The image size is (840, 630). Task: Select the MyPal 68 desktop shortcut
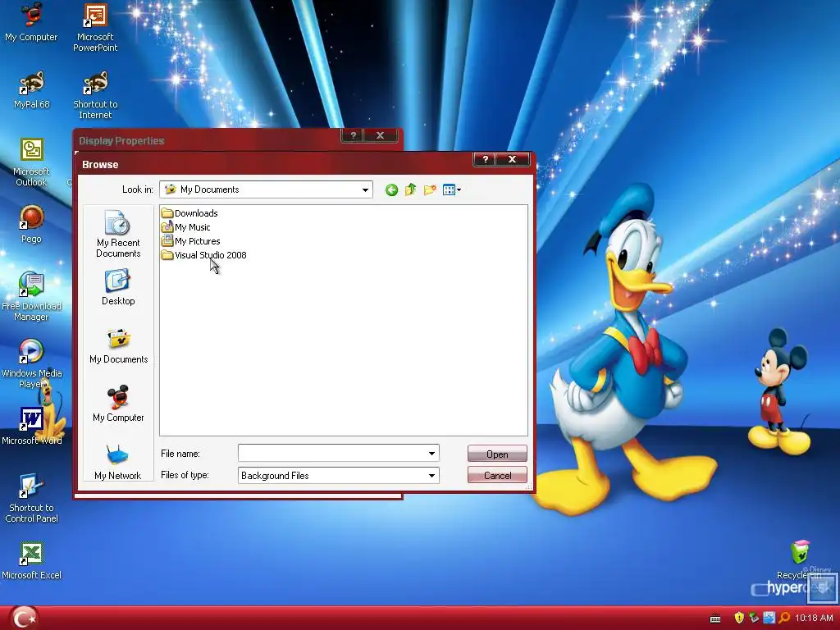32,89
